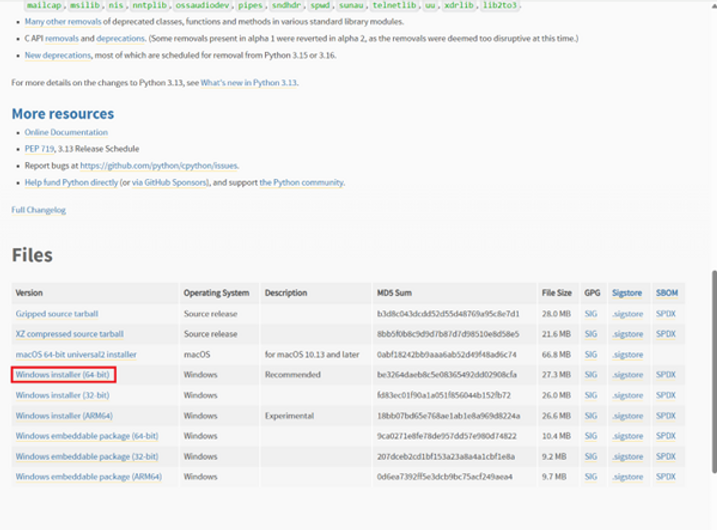
Task: Open the Windows installer (64-bit) link
Action: point(63,375)
